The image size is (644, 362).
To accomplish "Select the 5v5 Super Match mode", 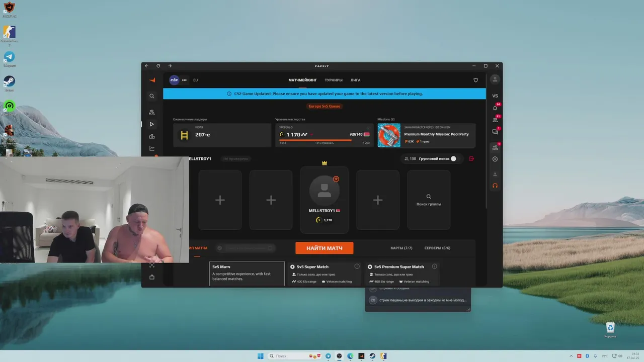I will [325, 274].
